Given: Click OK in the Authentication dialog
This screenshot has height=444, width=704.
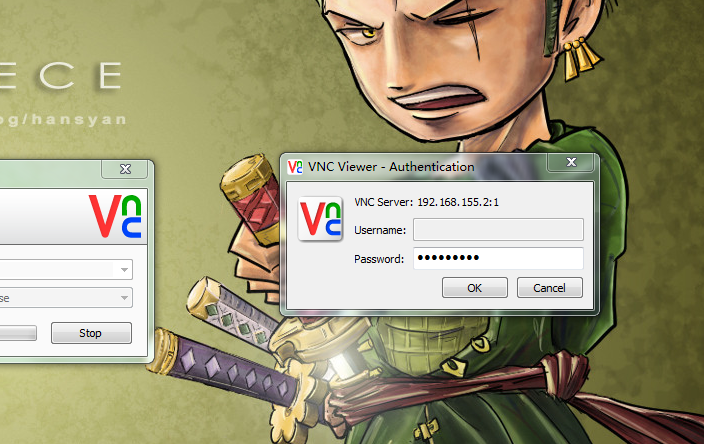Looking at the screenshot, I should pyautogui.click(x=475, y=287).
